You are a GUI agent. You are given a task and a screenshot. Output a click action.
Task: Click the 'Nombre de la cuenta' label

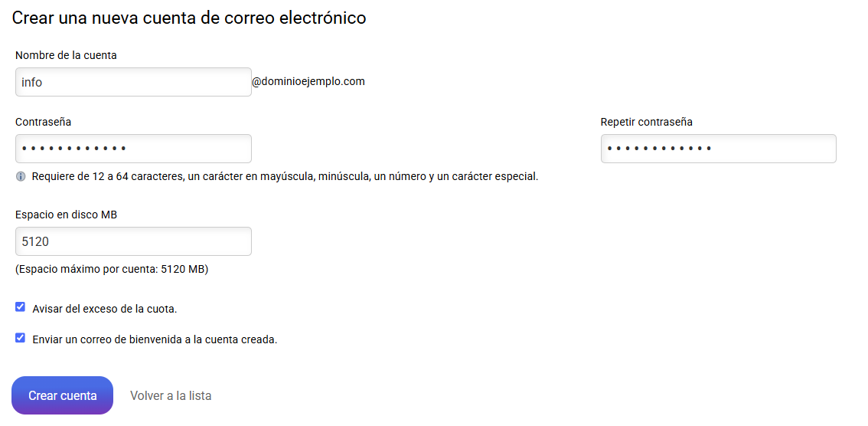[66, 55]
